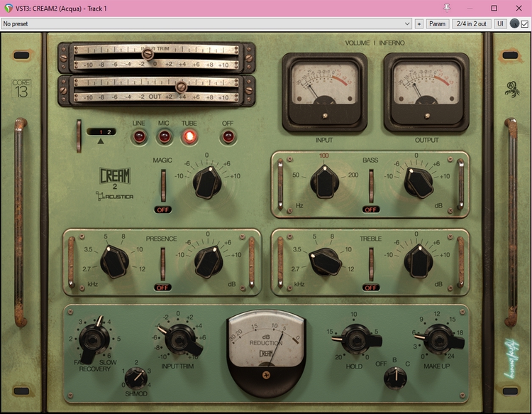
Task: Click the OUTPUT meter zero-adjust screw
Action: click(x=427, y=116)
